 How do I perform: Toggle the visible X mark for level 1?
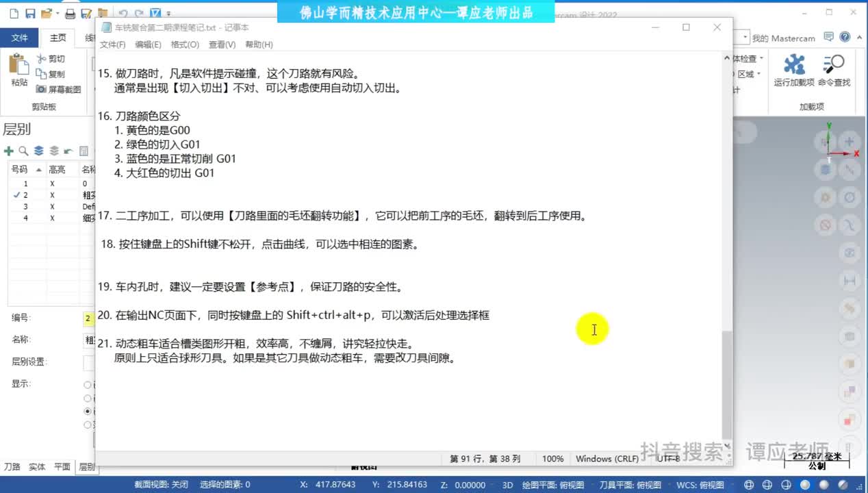pos(52,184)
